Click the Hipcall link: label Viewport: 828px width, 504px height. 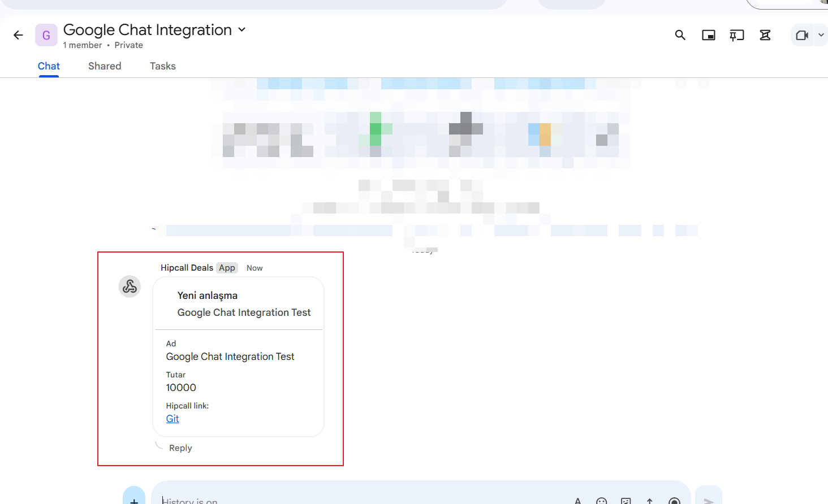tap(187, 406)
